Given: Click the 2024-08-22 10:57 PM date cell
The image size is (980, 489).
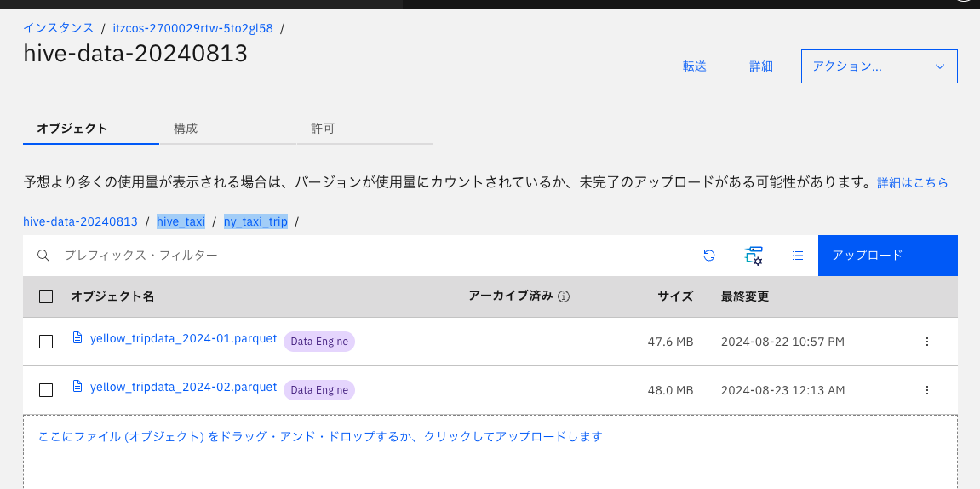Looking at the screenshot, I should (782, 342).
